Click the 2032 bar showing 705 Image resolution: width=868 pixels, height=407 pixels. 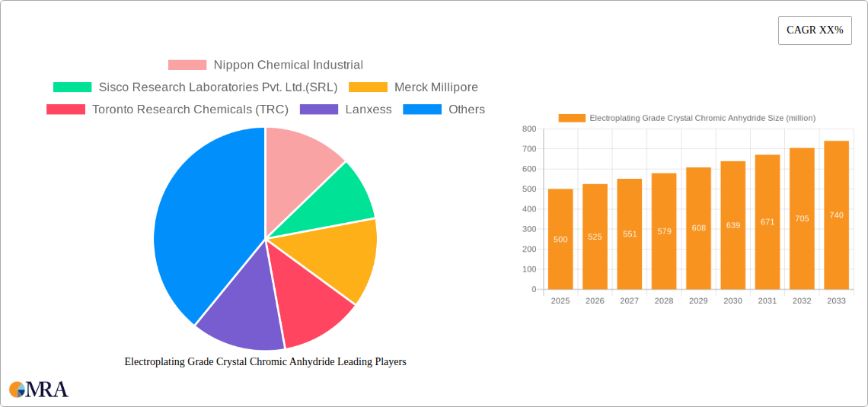click(802, 218)
